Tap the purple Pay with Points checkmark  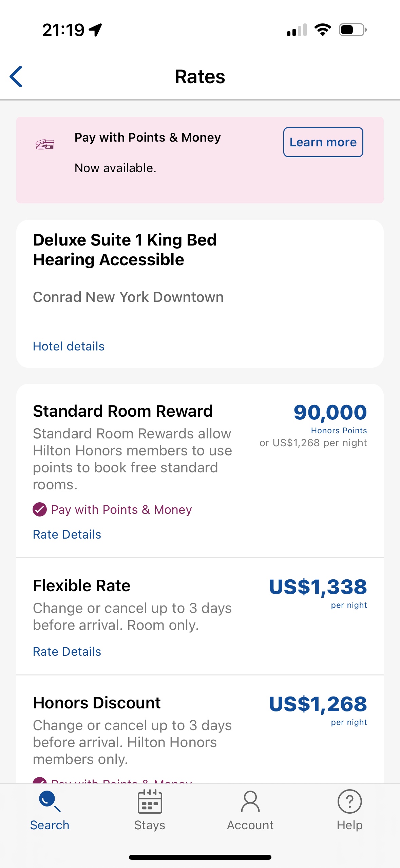[x=40, y=509]
